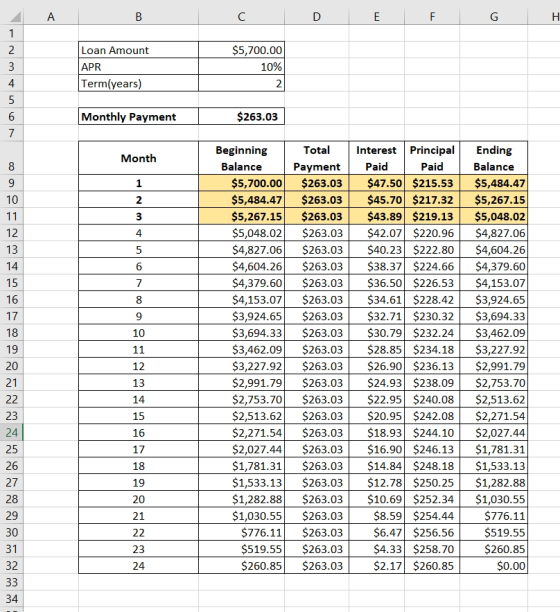Click the Monthly Payment label cell

pyautogui.click(x=139, y=117)
